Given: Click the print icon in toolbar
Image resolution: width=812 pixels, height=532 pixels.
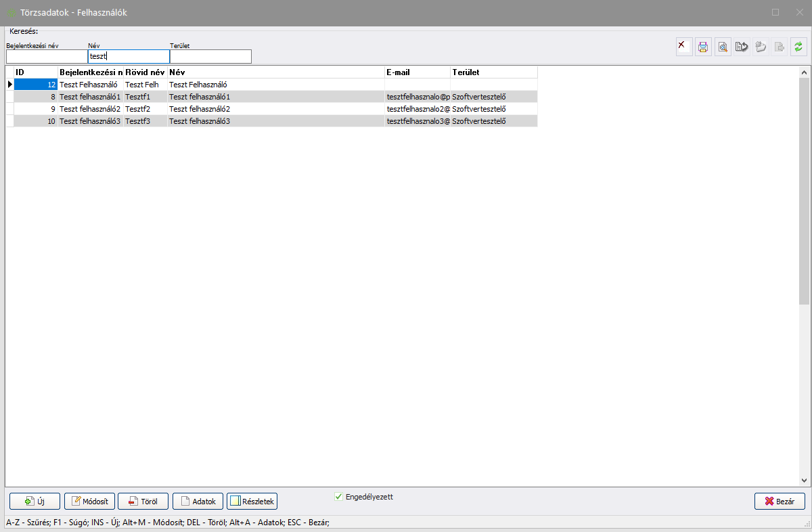Looking at the screenshot, I should [x=703, y=47].
